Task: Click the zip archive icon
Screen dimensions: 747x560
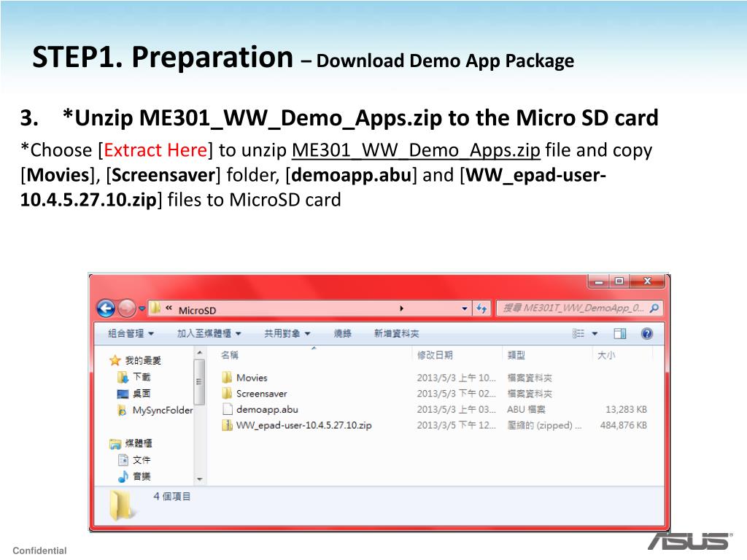Action: [x=228, y=425]
